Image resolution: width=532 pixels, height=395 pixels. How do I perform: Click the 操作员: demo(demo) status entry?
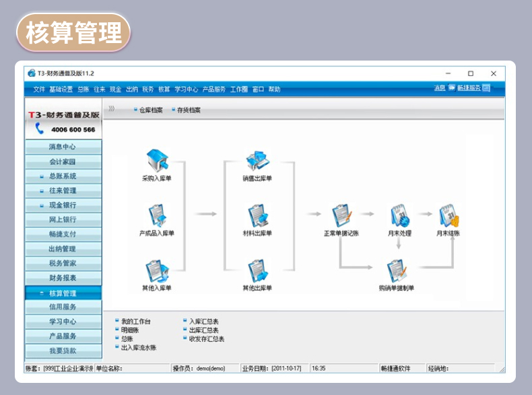[x=205, y=368]
